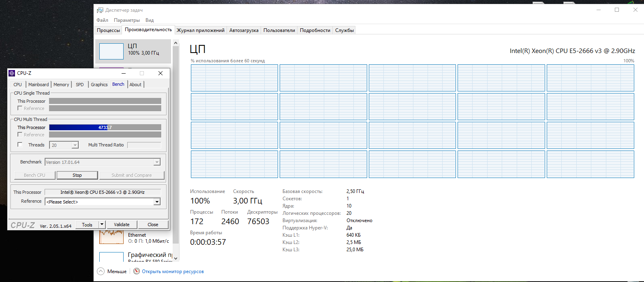Maximize the Task Manager window
The height and width of the screenshot is (282, 644).
coord(617,10)
